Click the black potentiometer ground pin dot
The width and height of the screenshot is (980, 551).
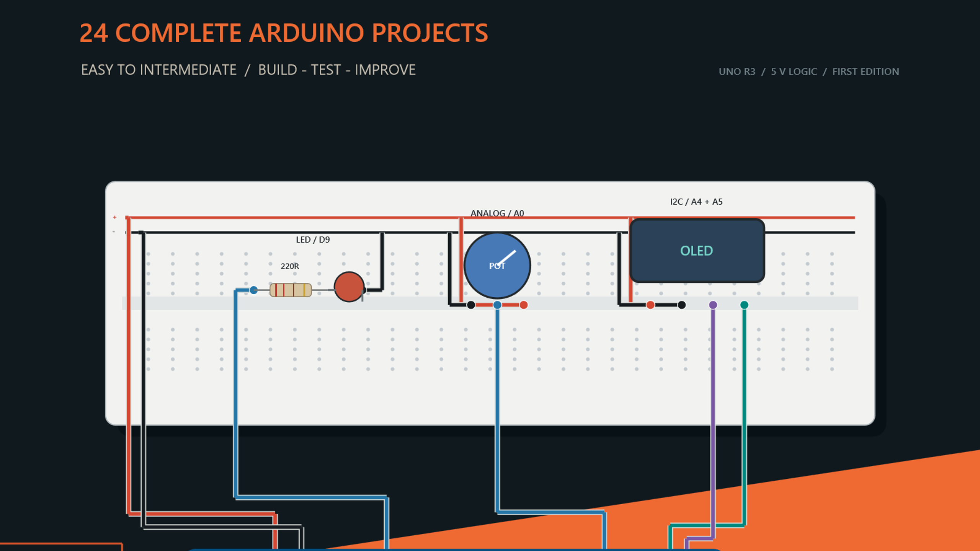pyautogui.click(x=471, y=305)
